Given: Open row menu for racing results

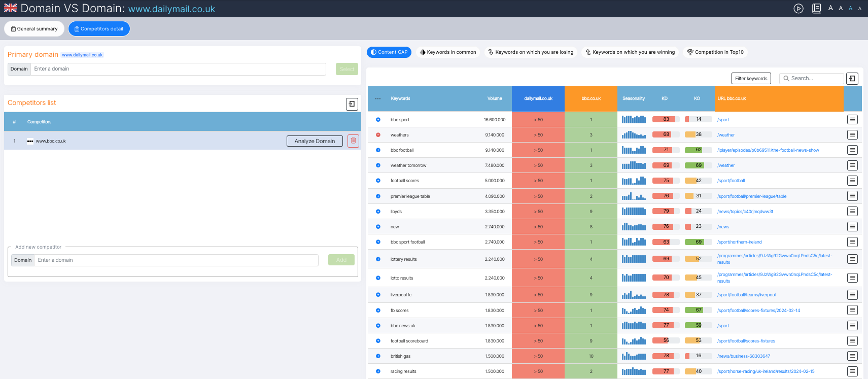Looking at the screenshot, I should click(x=852, y=371).
